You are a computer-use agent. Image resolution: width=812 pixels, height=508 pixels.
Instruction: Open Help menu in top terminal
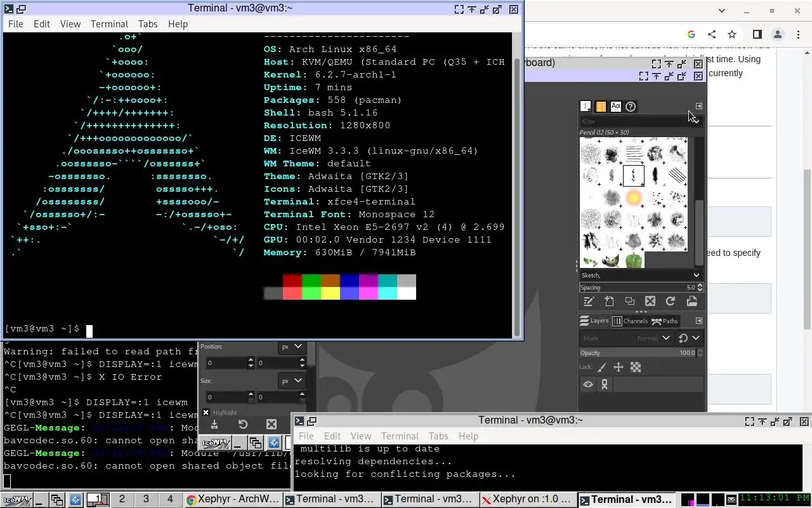(x=178, y=23)
